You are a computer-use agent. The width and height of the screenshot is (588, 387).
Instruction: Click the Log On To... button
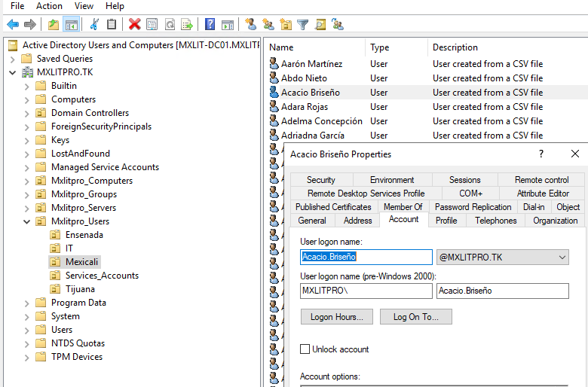pyautogui.click(x=415, y=317)
